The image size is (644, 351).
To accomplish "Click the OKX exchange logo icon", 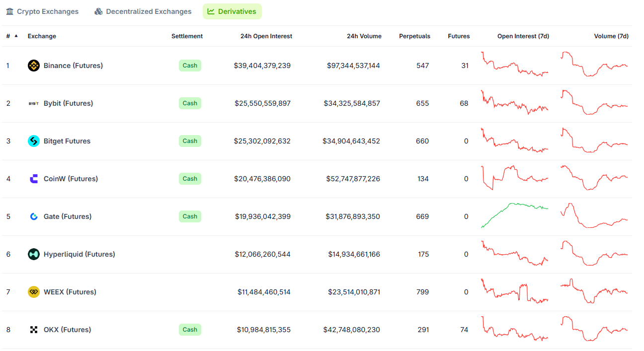I will coord(34,330).
